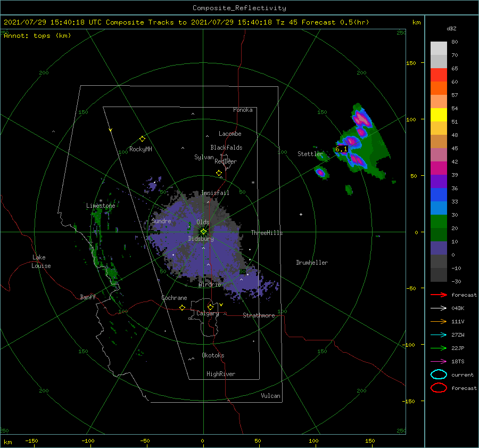
Task: Select the white 04DK arrow legend entry
Action: (439, 308)
